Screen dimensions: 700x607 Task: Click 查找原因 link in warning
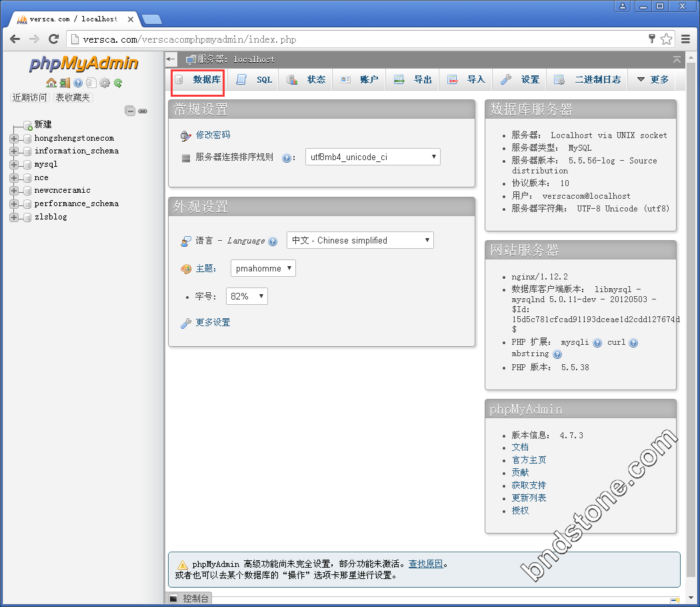(426, 564)
